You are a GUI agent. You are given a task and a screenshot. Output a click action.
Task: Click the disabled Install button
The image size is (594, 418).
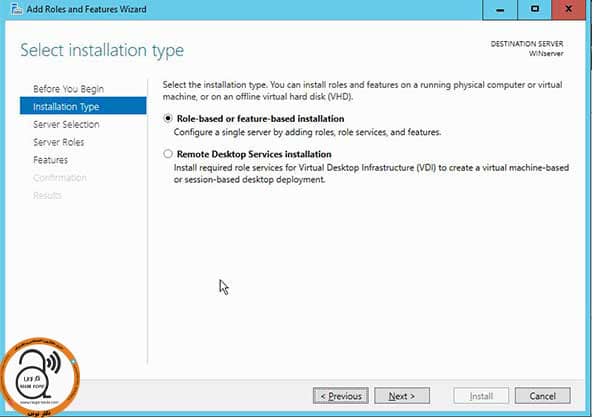481,396
